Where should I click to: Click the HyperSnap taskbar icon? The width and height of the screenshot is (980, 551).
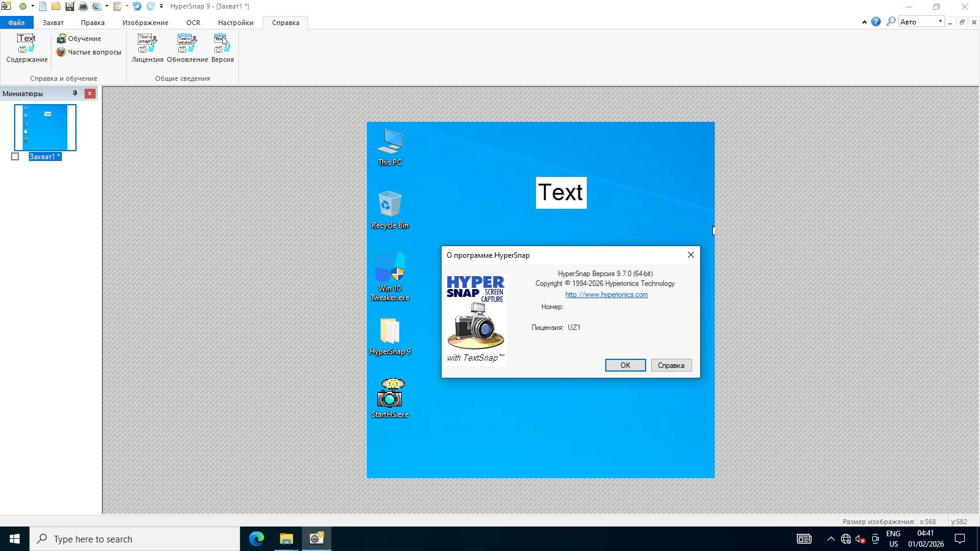point(316,539)
